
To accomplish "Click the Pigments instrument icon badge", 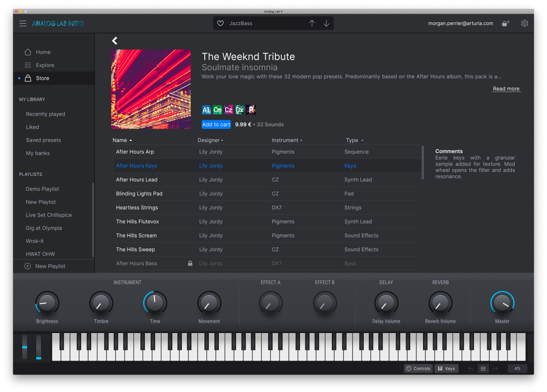I will 251,110.
